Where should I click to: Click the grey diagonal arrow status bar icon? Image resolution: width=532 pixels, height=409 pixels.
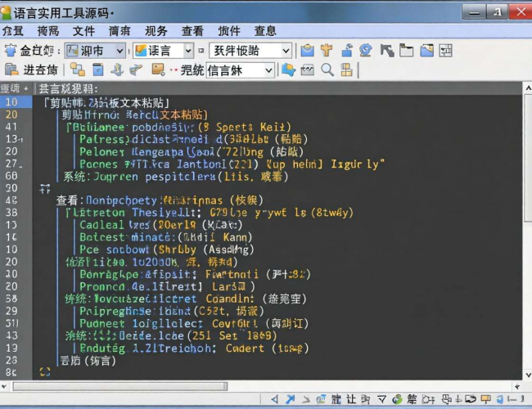306,399
